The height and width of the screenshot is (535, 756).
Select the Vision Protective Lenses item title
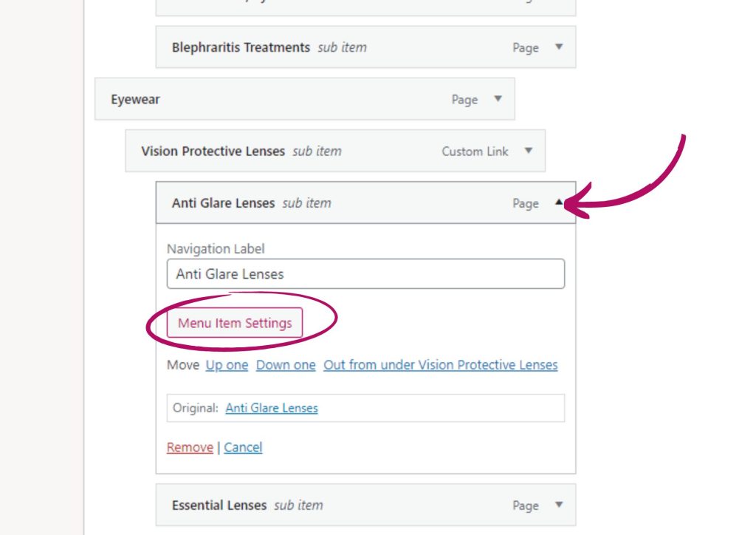point(213,151)
